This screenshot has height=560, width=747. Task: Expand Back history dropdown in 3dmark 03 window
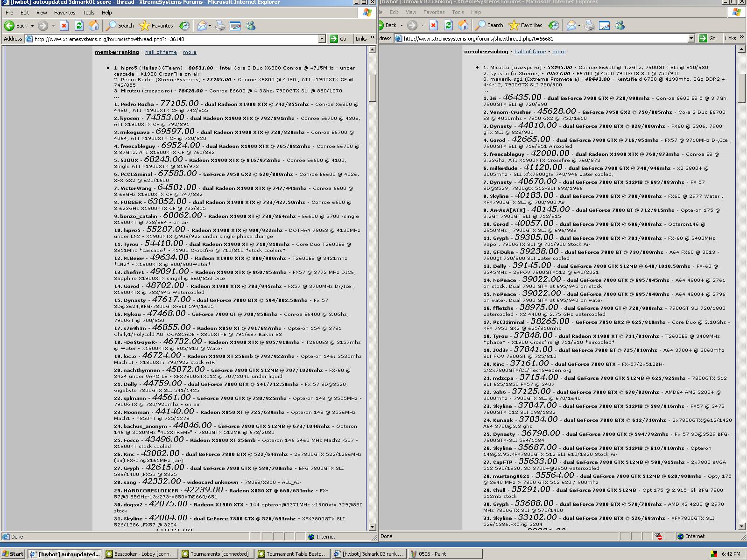pyautogui.click(x=402, y=25)
